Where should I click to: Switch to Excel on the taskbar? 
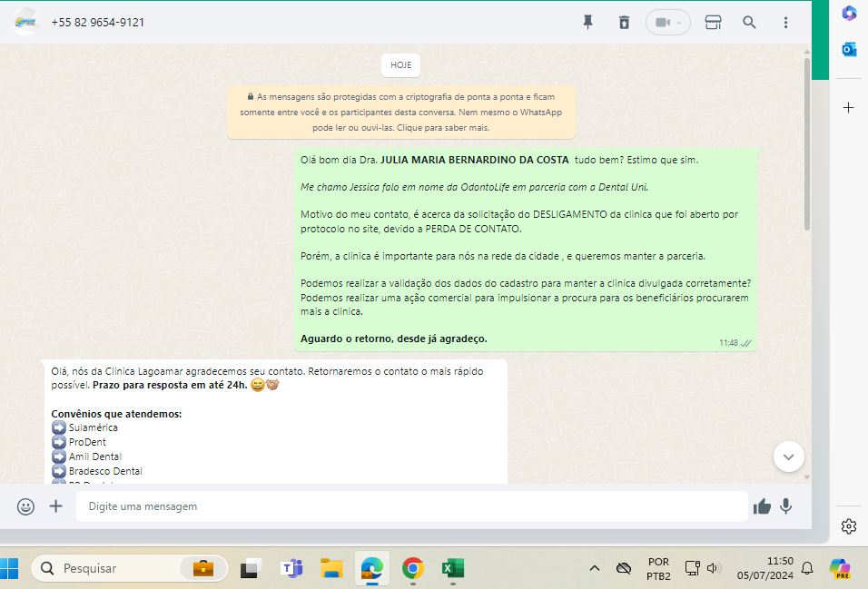pos(453,568)
